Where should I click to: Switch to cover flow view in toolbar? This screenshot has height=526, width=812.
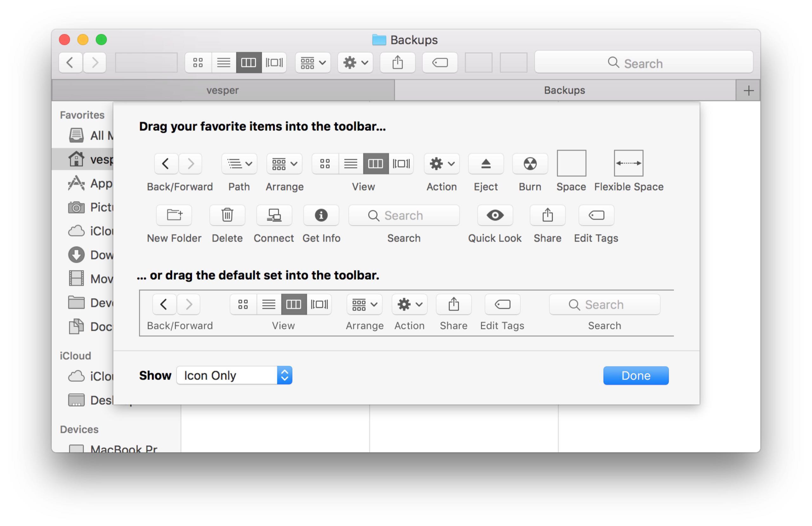[274, 63]
